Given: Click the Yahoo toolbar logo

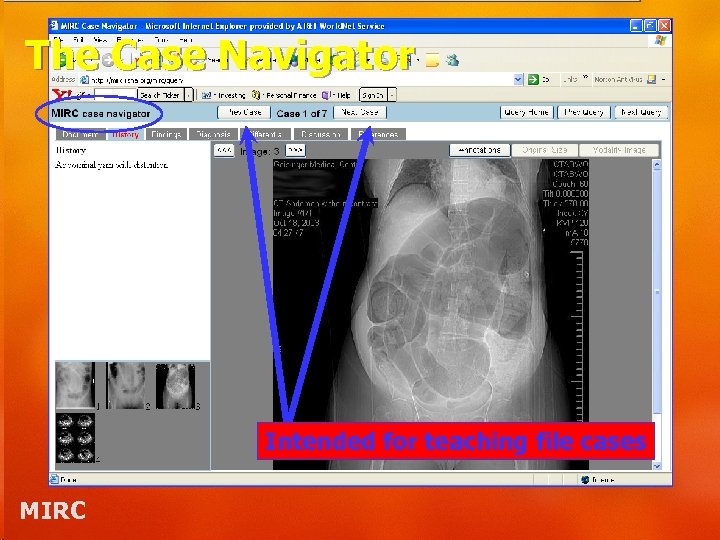Looking at the screenshot, I should point(62,95).
